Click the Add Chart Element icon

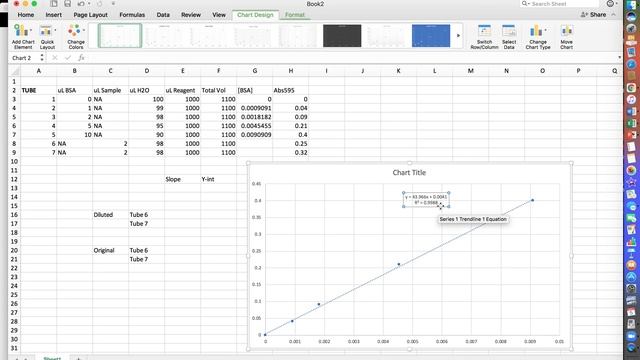20,31
